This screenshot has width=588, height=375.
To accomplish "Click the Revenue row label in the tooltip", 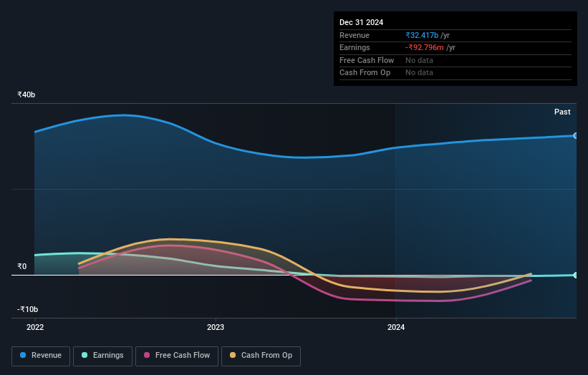I will (x=355, y=35).
